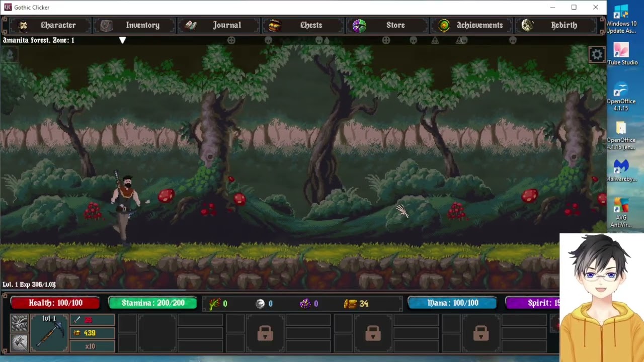Click the sword damage stat row
Viewport: 644px width, 362px height.
(92, 320)
